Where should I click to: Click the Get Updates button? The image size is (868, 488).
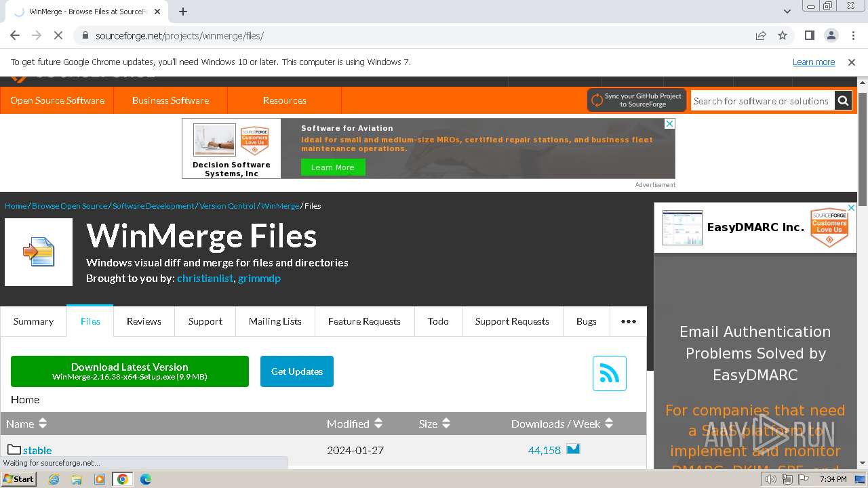(x=297, y=371)
